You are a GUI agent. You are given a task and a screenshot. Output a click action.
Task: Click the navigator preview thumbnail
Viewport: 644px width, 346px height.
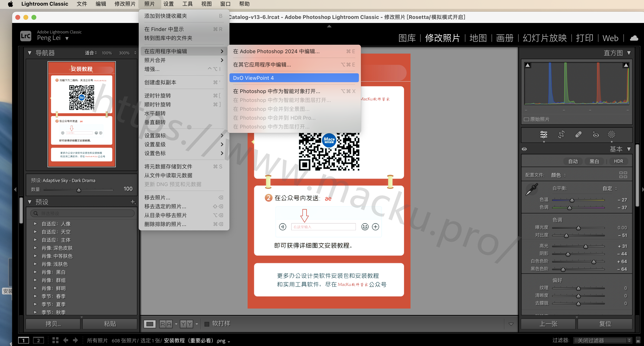coord(81,114)
